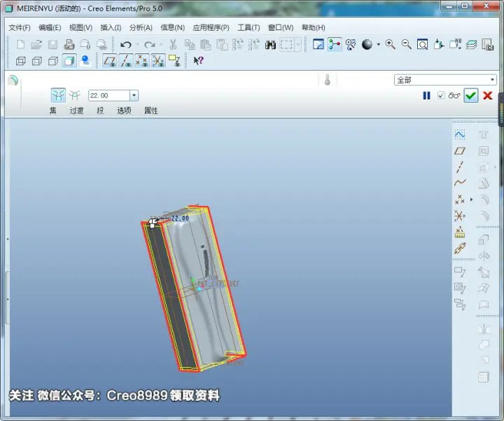Image resolution: width=504 pixels, height=421 pixels.
Task: Click the Undo arrow icon
Action: pyautogui.click(x=126, y=44)
